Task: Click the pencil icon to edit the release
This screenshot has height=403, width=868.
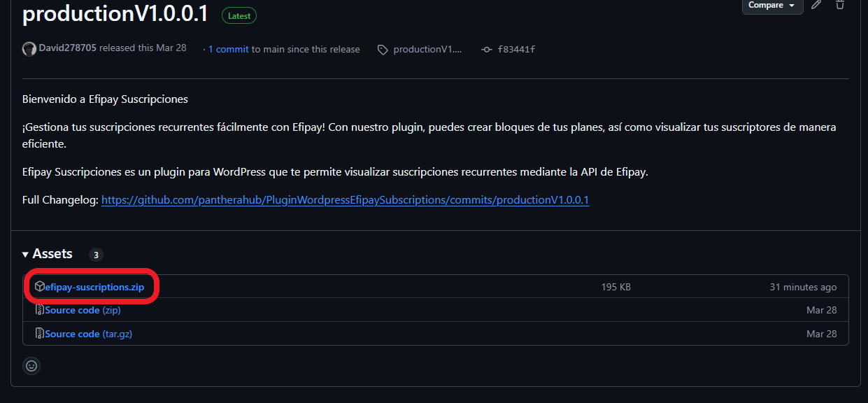Action: pyautogui.click(x=816, y=6)
